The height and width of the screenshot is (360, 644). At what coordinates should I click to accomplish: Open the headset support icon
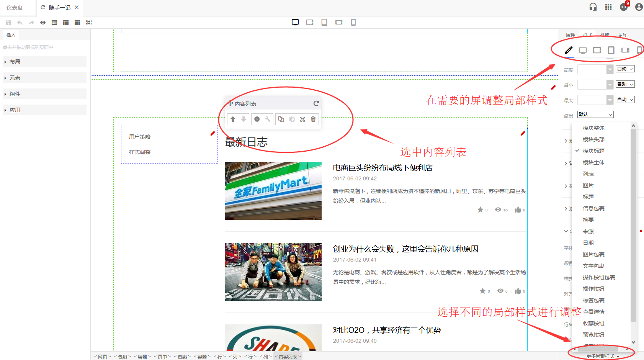pos(593,7)
